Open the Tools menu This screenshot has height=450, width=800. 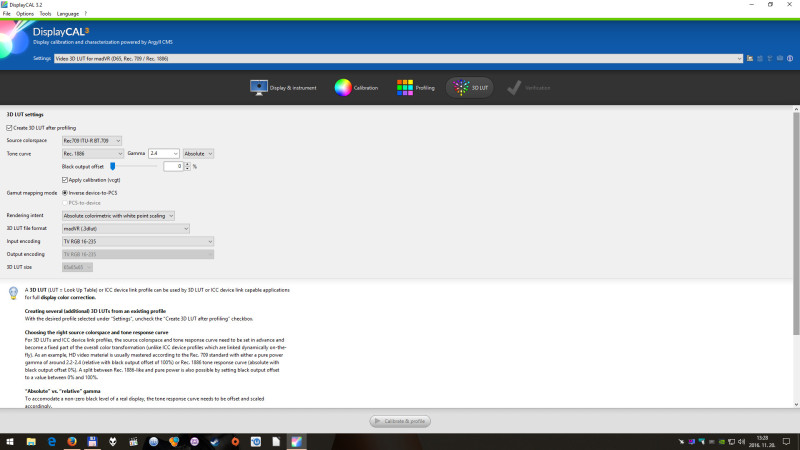[45, 14]
